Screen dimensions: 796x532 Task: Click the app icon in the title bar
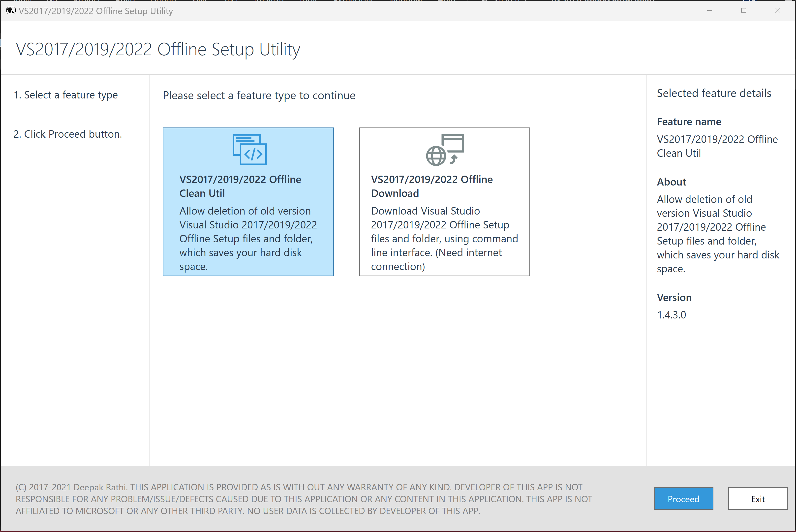10,10
